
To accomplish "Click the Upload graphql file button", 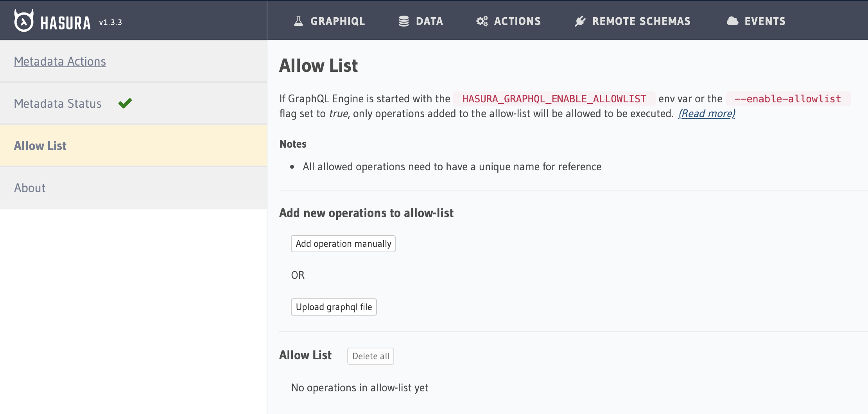I will 334,307.
